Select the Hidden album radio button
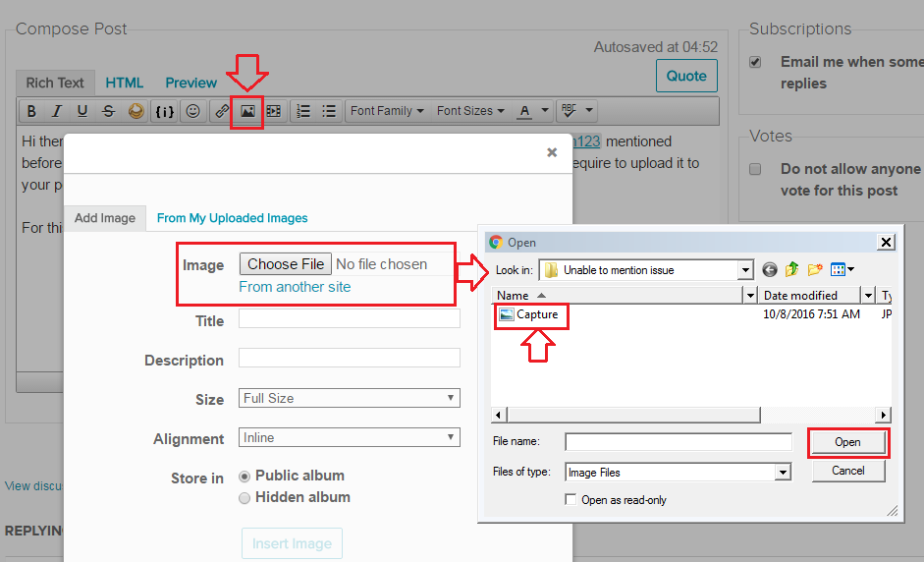Screen dimensions: 924x562 point(245,498)
